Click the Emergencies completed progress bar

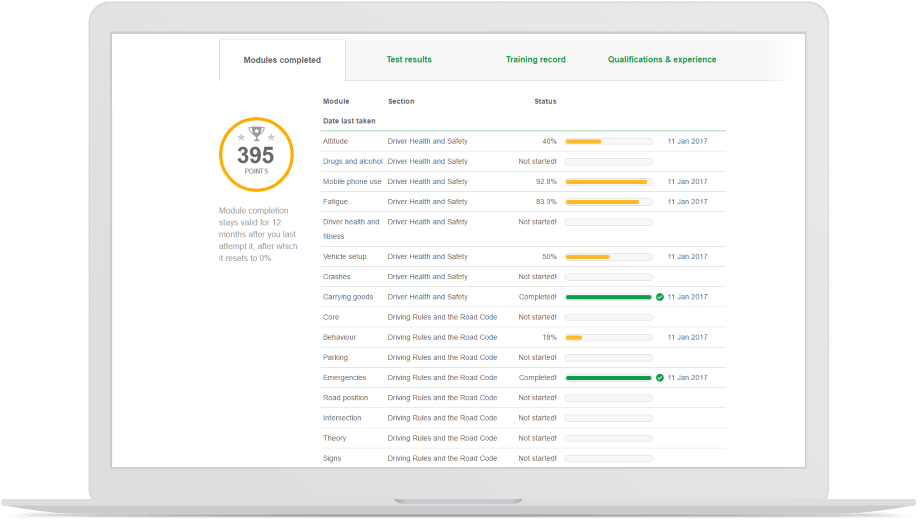pos(608,378)
